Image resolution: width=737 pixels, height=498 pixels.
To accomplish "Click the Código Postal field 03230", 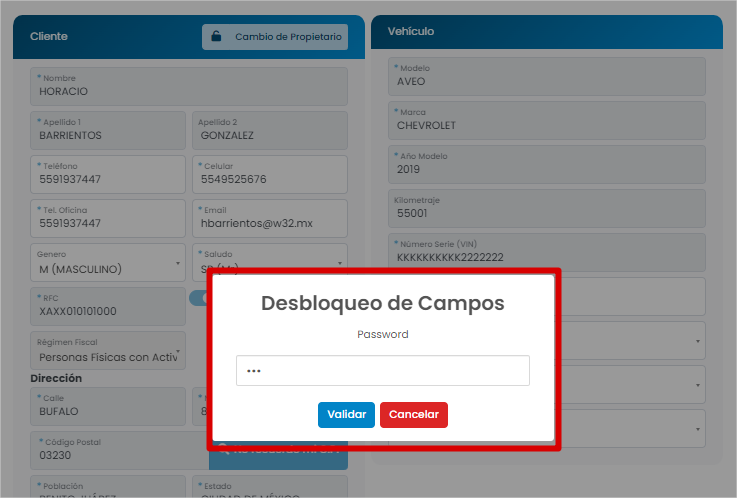I will (119, 451).
